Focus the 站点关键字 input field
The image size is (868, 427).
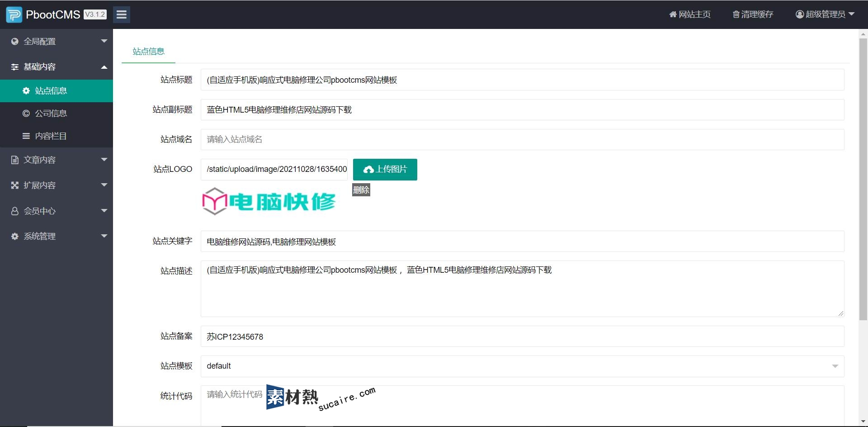(x=522, y=242)
